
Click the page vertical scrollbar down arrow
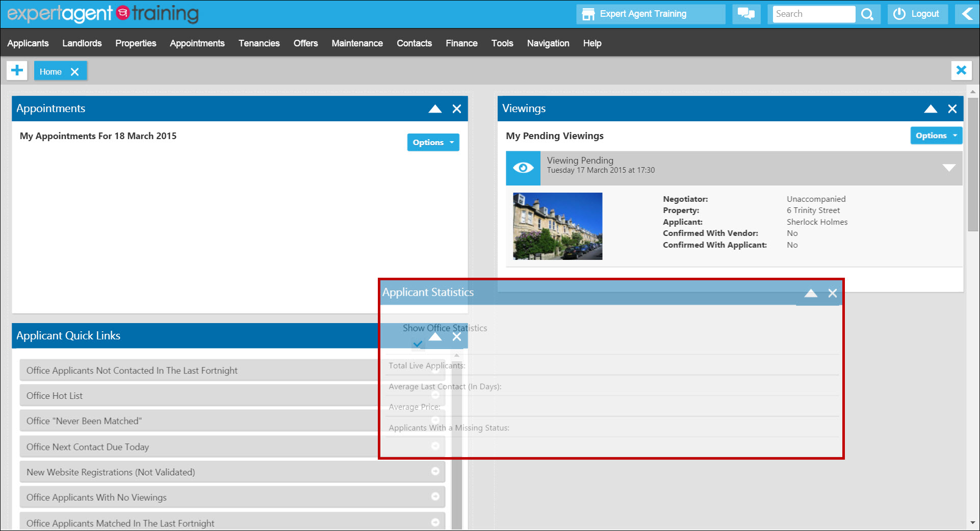tap(973, 523)
